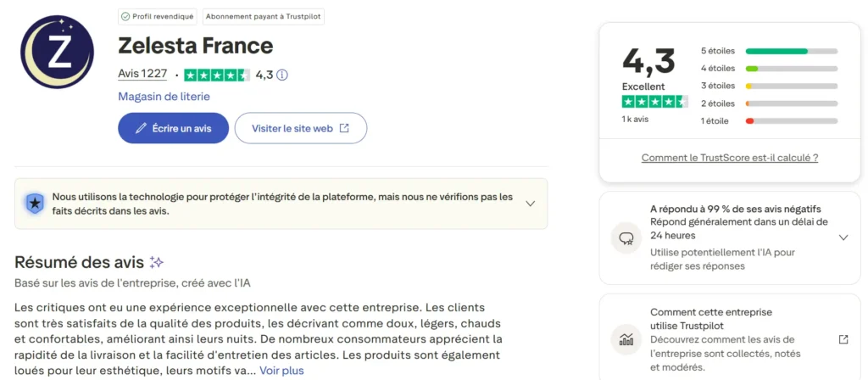Click the Zelesta moon logo
868x380 pixels.
[57, 52]
